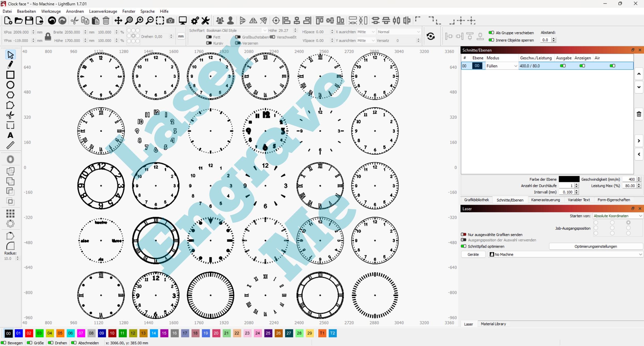This screenshot has height=346, width=644.
Task: Click the camera capture icon
Action: tap(171, 20)
